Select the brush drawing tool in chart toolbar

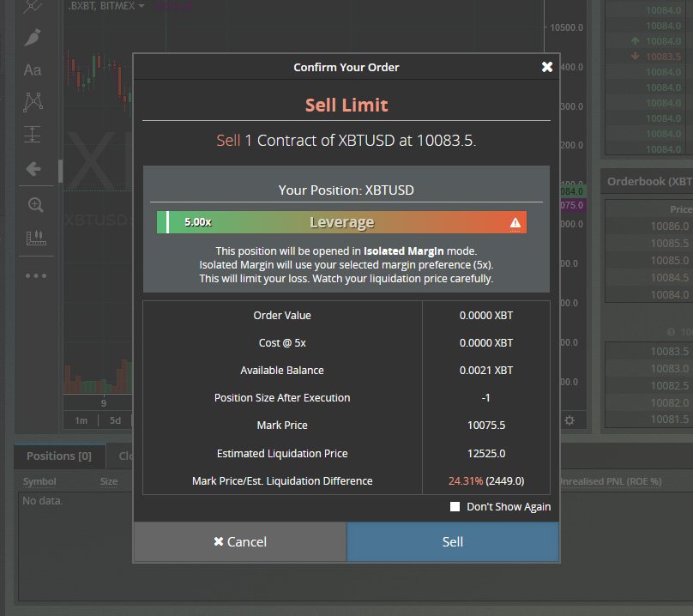pos(33,38)
